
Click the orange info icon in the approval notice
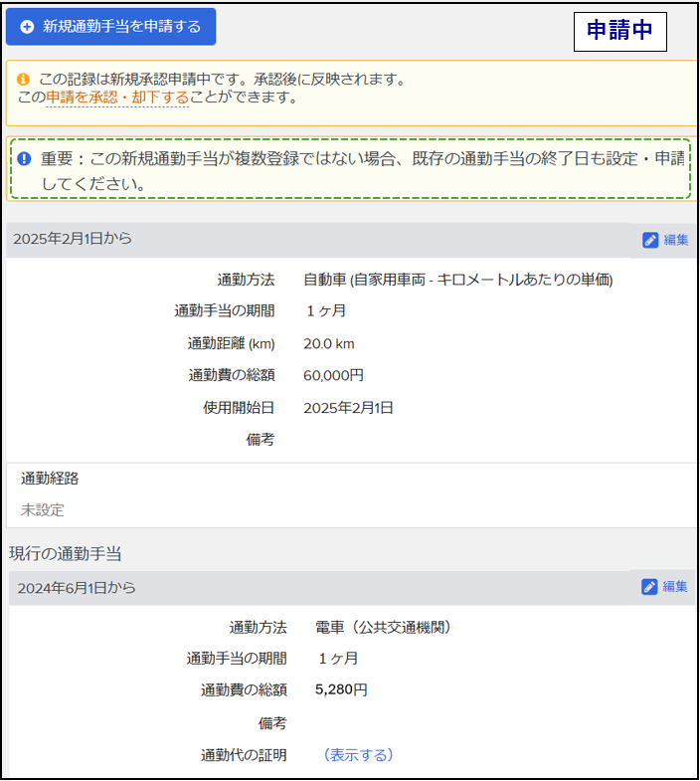(x=24, y=79)
